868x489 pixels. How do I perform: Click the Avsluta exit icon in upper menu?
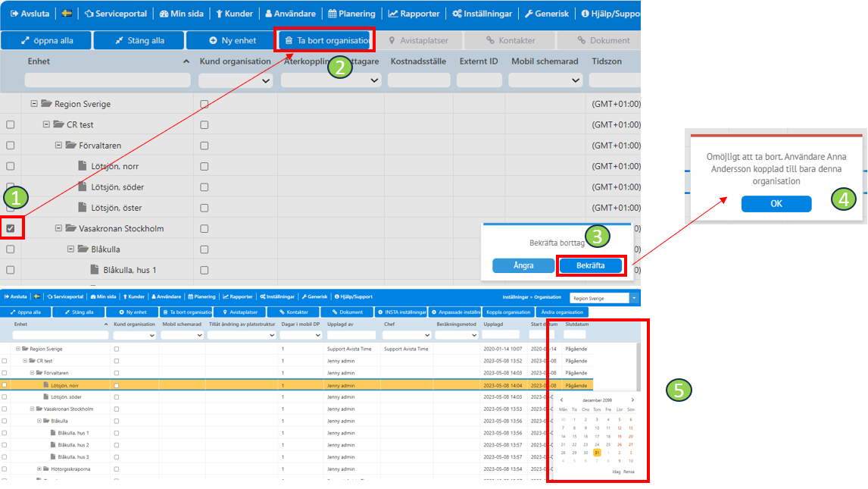point(14,14)
